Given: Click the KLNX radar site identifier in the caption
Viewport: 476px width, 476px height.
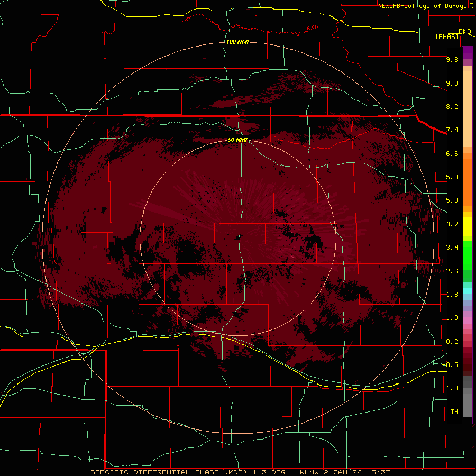Looking at the screenshot, I should click(x=309, y=472).
